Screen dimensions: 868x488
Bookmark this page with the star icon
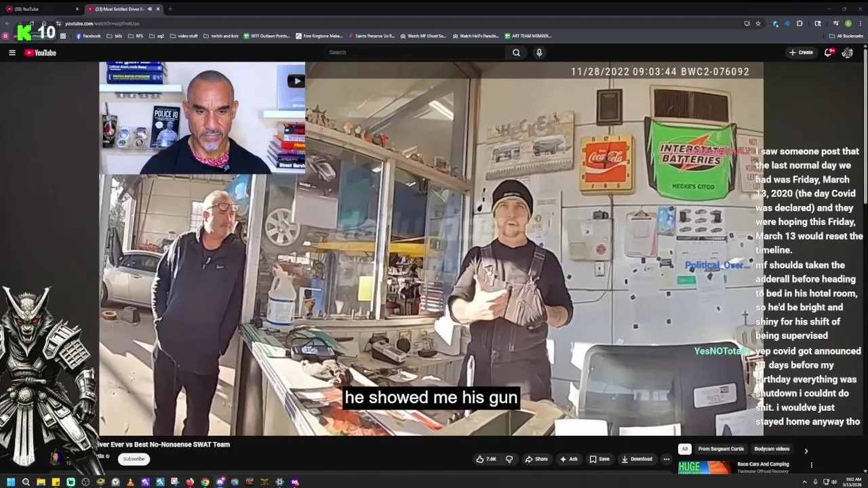758,23
